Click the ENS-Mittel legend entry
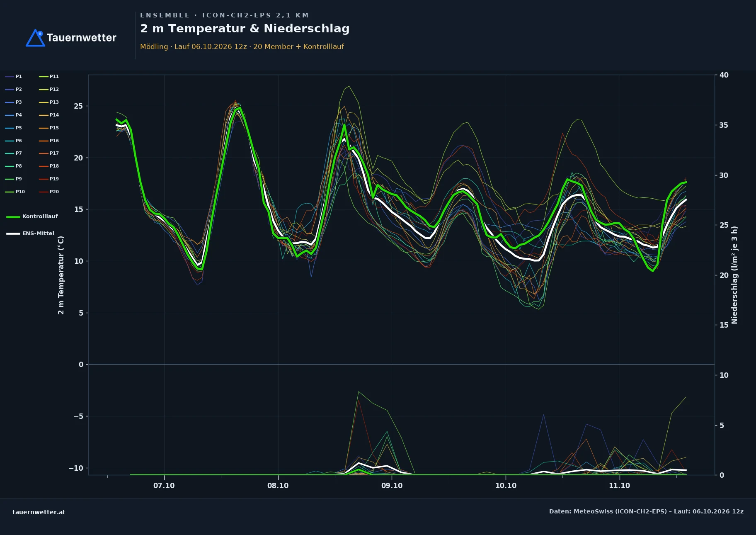The width and height of the screenshot is (756, 535). tap(30, 233)
